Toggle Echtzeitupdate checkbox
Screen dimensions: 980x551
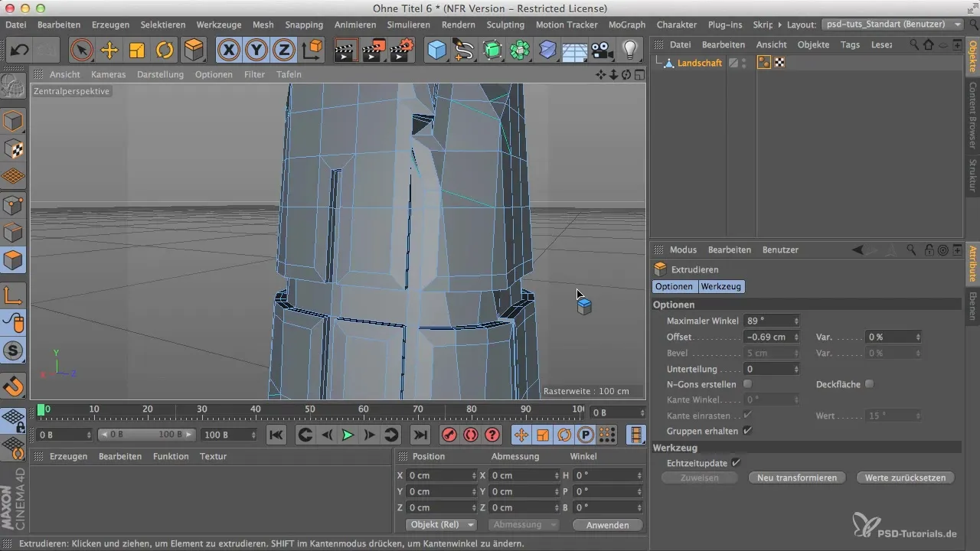pyautogui.click(x=736, y=463)
